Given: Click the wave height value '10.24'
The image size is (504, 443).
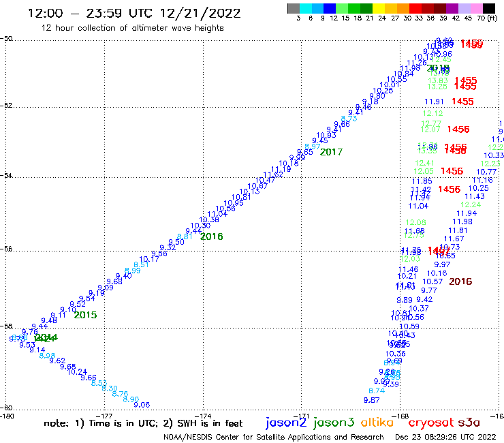Looking at the screenshot, I should point(77,372).
